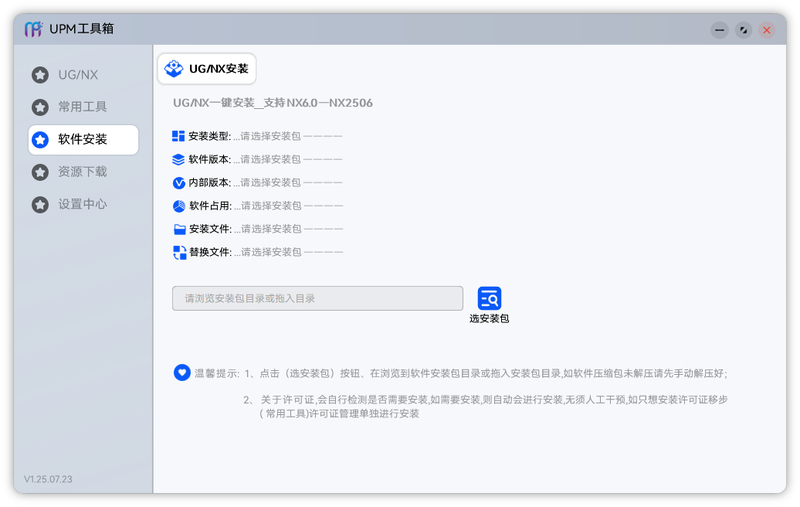Open the 常用工具 sidebar section
Image resolution: width=800 pixels, height=507 pixels.
[x=82, y=107]
